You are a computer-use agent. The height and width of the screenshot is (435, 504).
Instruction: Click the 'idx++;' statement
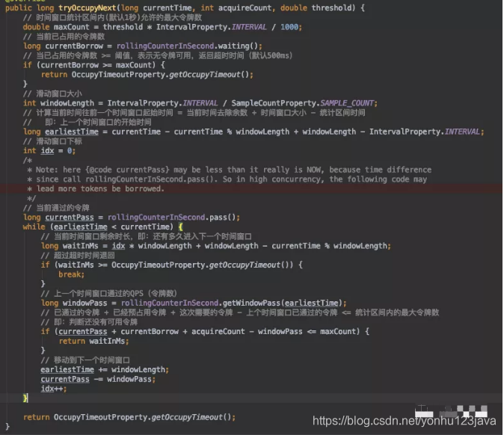[x=54, y=389]
